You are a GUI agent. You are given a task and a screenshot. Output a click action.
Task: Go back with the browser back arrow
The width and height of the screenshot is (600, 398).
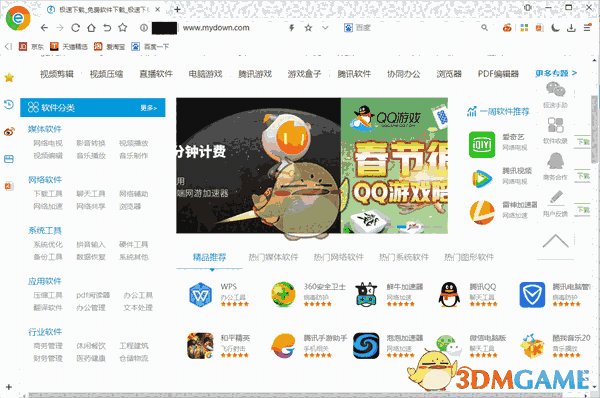(44, 28)
